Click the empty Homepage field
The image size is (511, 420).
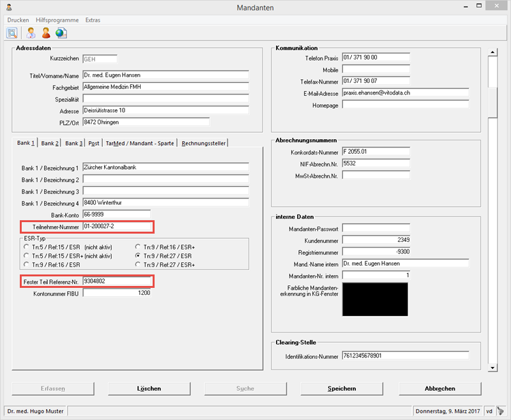click(406, 105)
